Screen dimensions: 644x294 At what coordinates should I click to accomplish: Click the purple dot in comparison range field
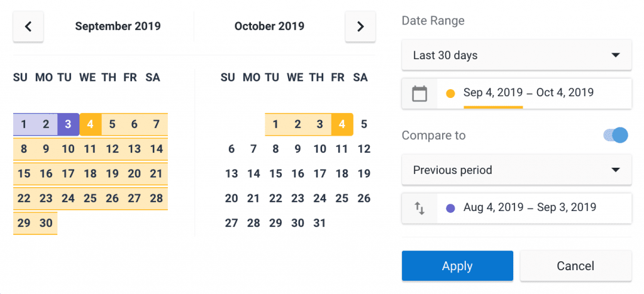(x=450, y=209)
